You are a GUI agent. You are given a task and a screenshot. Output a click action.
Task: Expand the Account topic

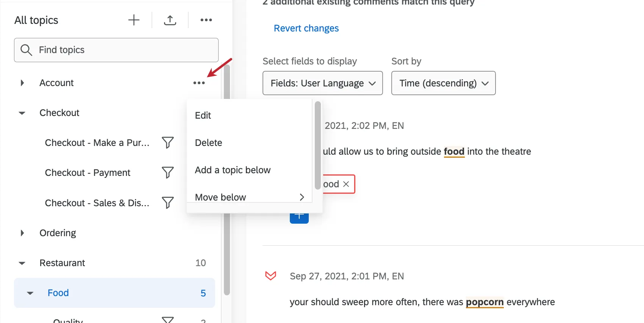point(22,83)
